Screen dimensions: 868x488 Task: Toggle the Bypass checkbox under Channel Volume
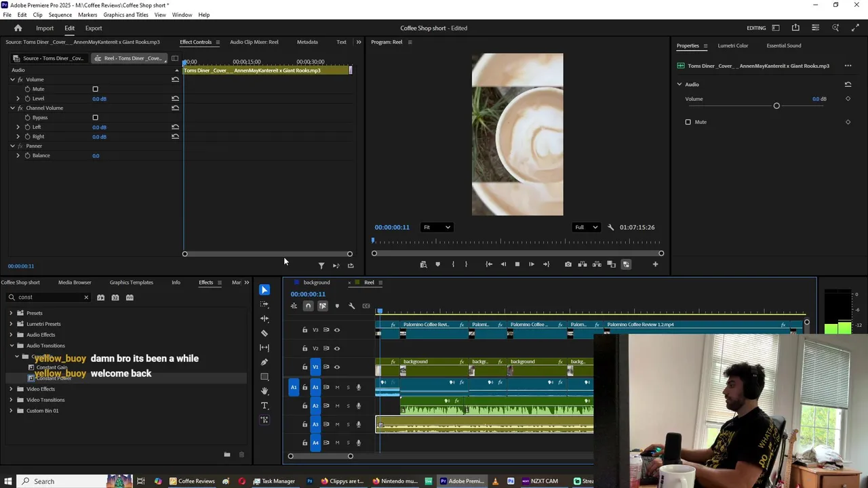pyautogui.click(x=95, y=118)
